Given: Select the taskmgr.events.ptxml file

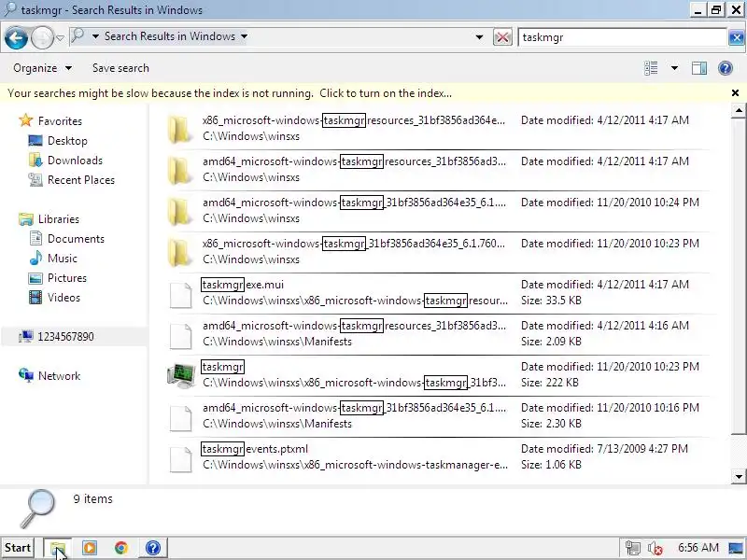Looking at the screenshot, I should 436,456.
